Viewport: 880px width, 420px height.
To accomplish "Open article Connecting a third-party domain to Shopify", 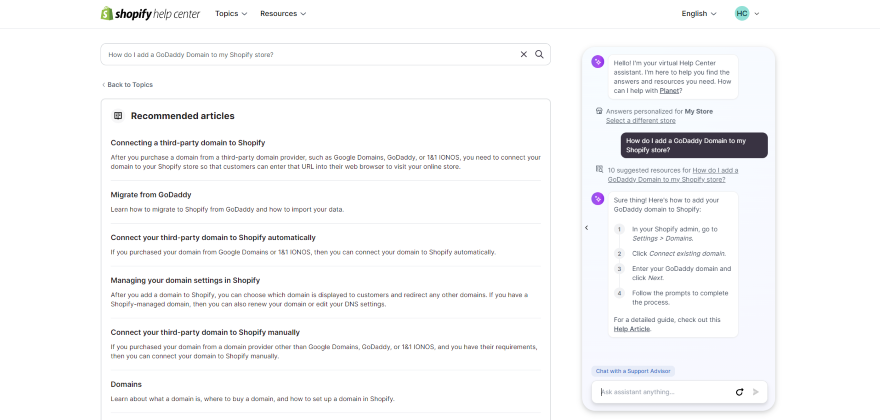I will tap(187, 143).
